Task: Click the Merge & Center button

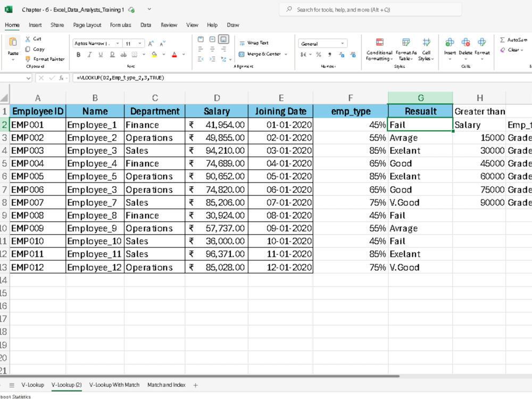Action: coord(260,54)
